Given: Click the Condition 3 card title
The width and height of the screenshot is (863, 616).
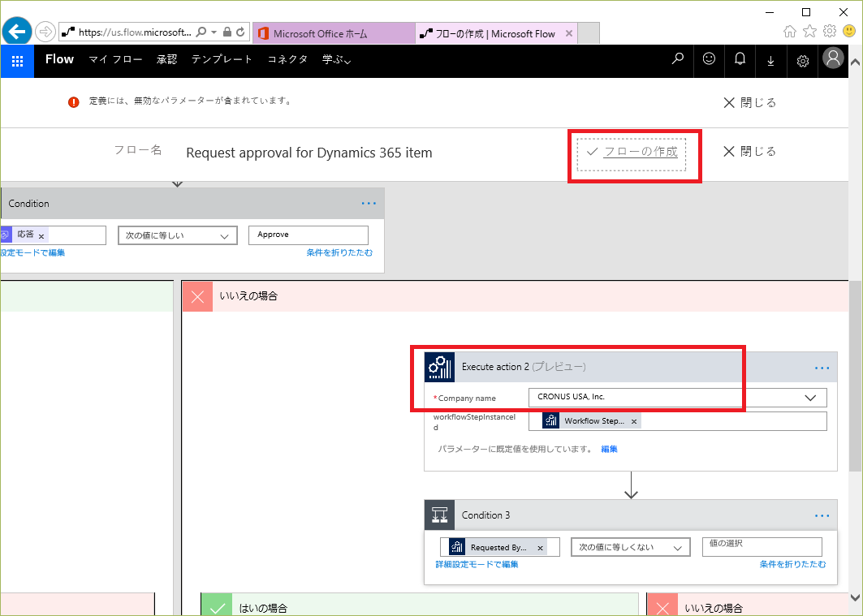Looking at the screenshot, I should tap(486, 515).
